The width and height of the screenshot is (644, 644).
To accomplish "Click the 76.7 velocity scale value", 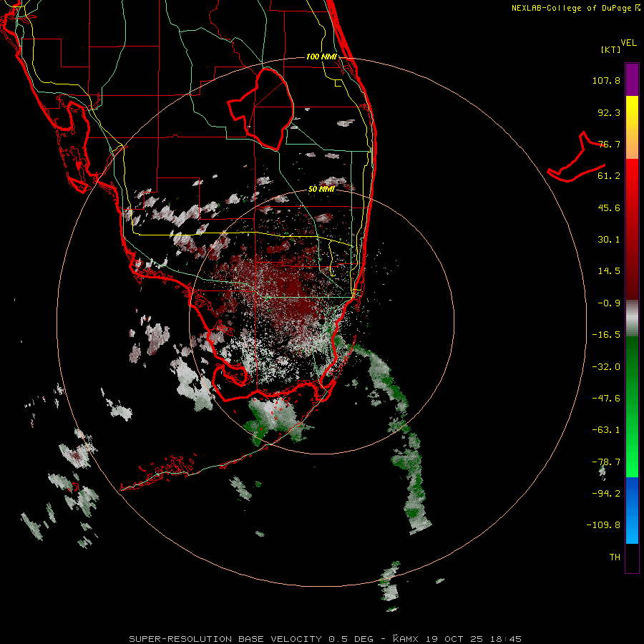I will [x=609, y=144].
